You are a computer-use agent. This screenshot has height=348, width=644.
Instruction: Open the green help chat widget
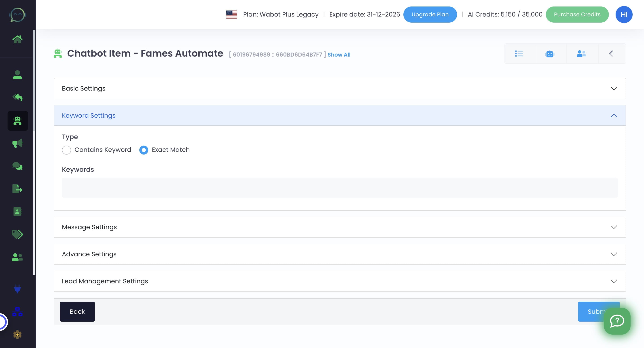[617, 321]
